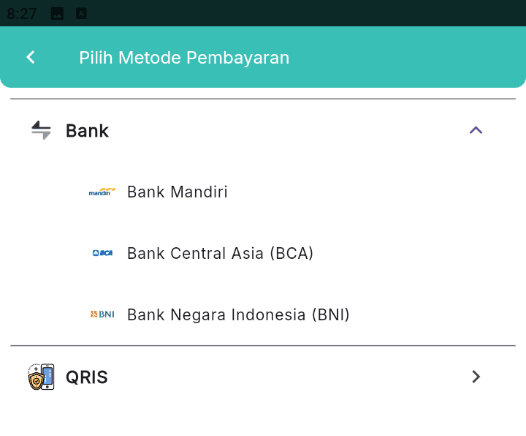Open the QRIS payment option
This screenshot has width=526, height=436.
click(x=263, y=377)
